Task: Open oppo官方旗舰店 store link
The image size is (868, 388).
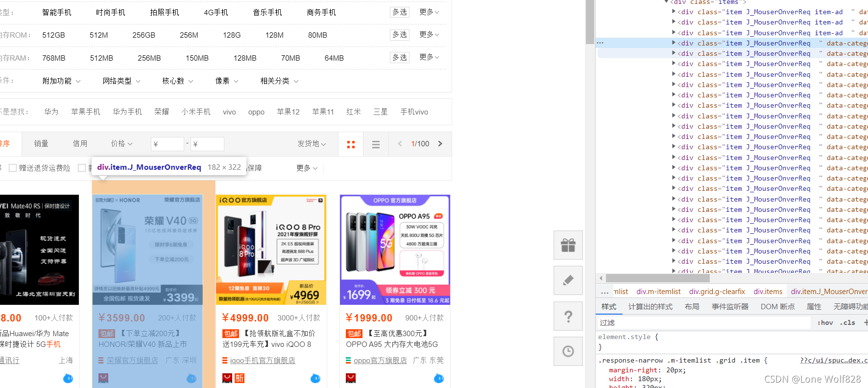Action: point(380,361)
